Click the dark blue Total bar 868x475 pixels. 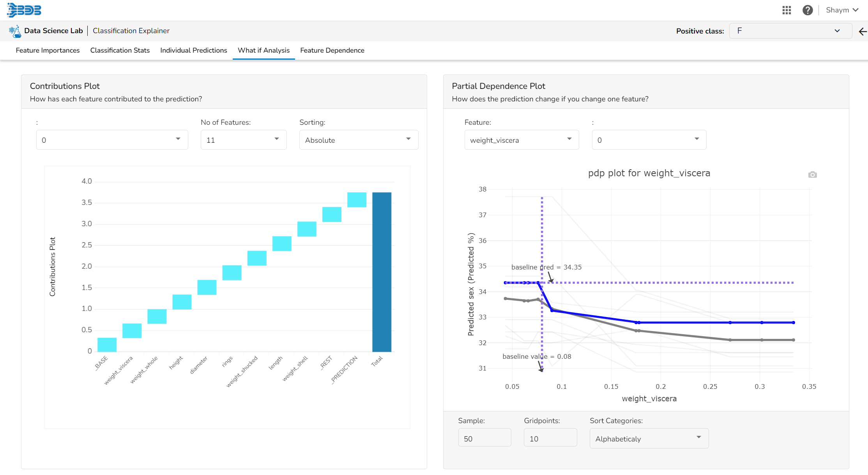pos(382,272)
